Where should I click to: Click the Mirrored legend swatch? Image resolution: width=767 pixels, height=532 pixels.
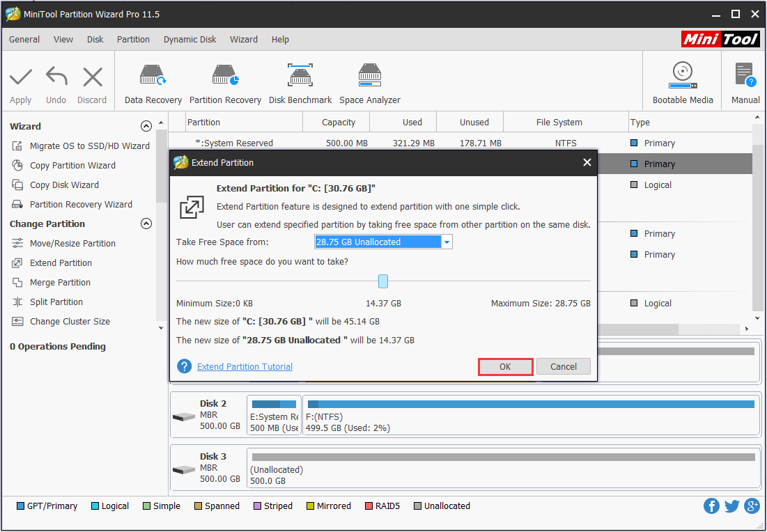[x=310, y=506]
